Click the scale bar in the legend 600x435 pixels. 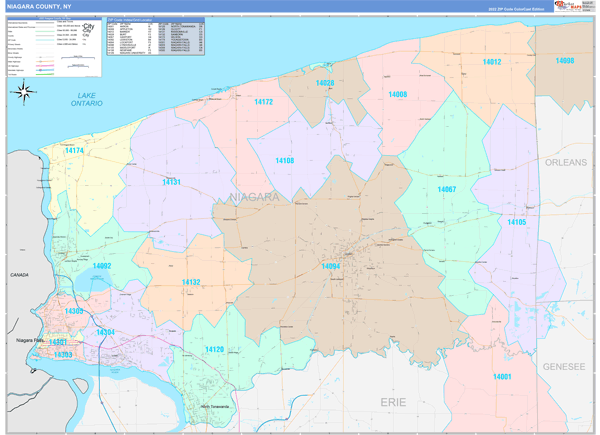pos(79,58)
